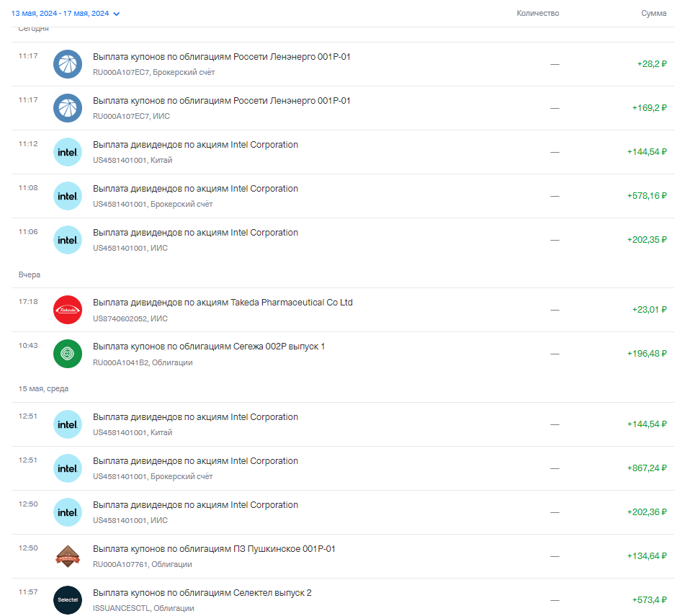Image resolution: width=685 pixels, height=616 pixels.
Task: Click the amount +202,35 ₽
Action: tap(647, 240)
